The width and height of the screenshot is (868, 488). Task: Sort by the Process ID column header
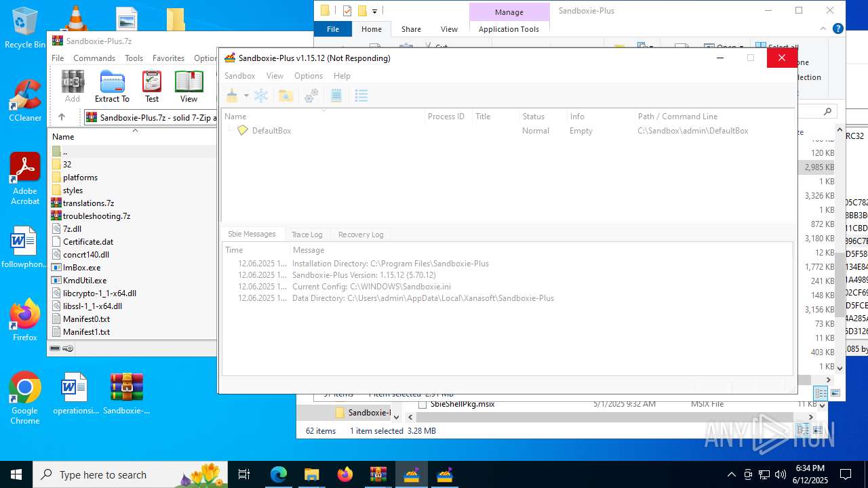click(x=446, y=117)
